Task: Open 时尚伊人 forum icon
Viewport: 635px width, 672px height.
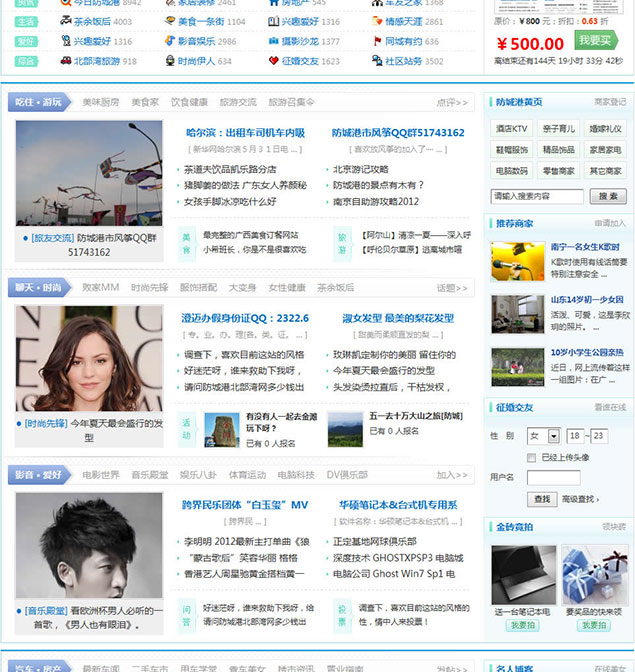Action: [169, 61]
